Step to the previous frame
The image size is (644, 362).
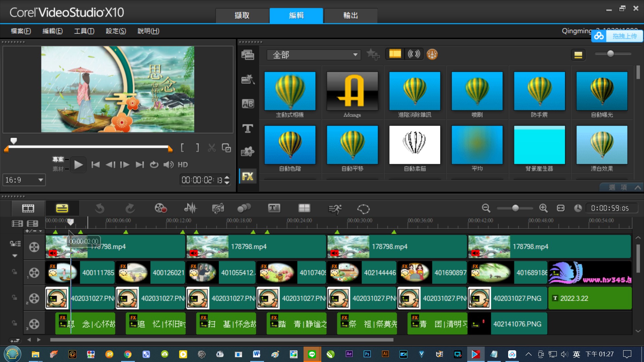(x=110, y=165)
